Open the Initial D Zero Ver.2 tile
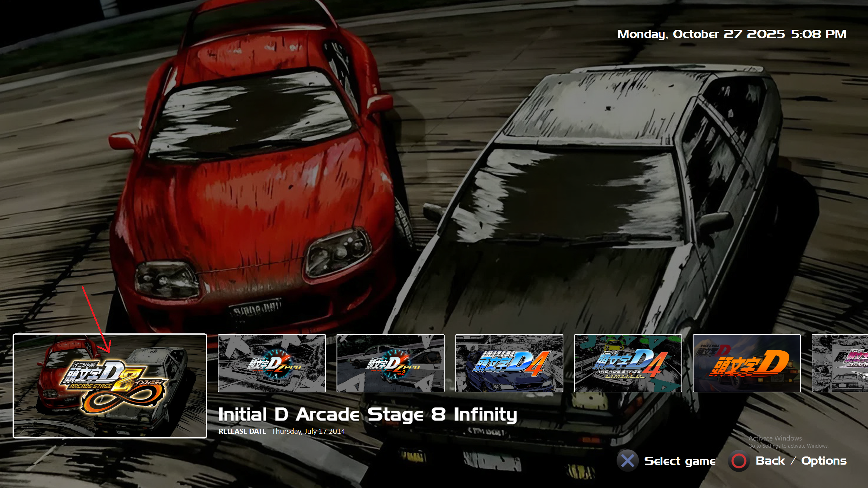 [x=390, y=363]
